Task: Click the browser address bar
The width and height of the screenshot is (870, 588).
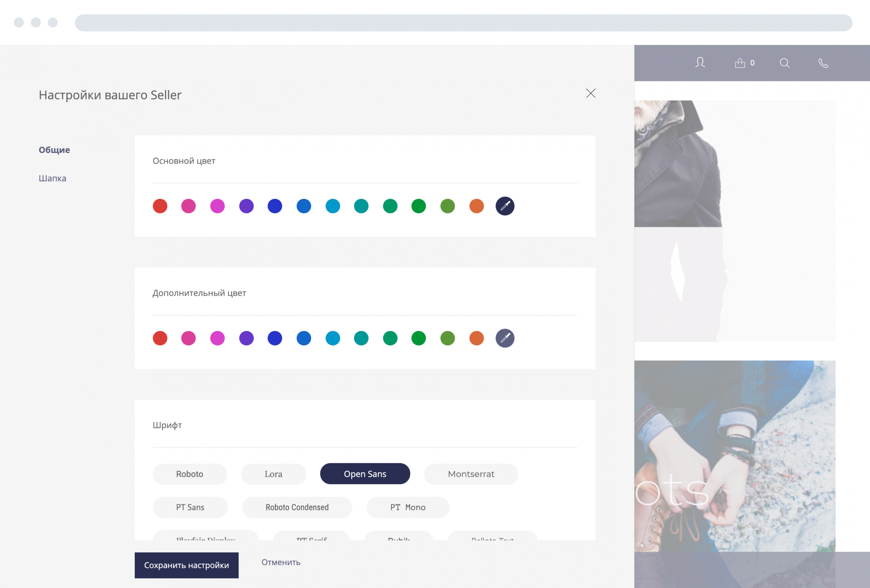Action: [463, 23]
